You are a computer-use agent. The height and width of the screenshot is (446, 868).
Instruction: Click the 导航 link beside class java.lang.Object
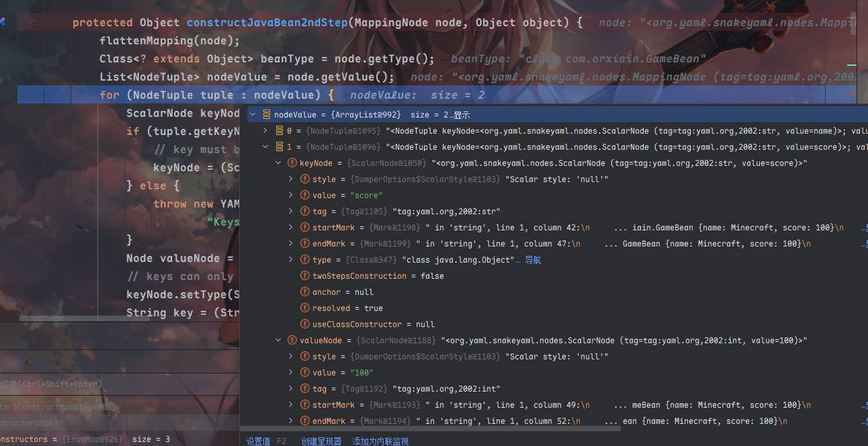(x=533, y=260)
